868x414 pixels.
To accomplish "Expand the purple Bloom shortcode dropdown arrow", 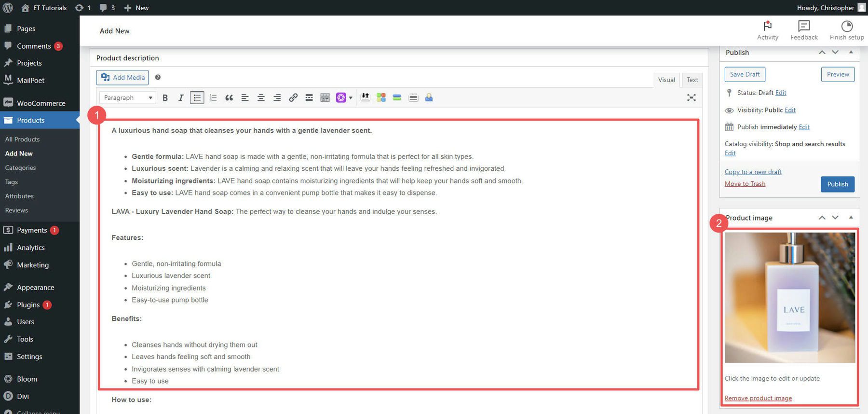I will point(351,98).
